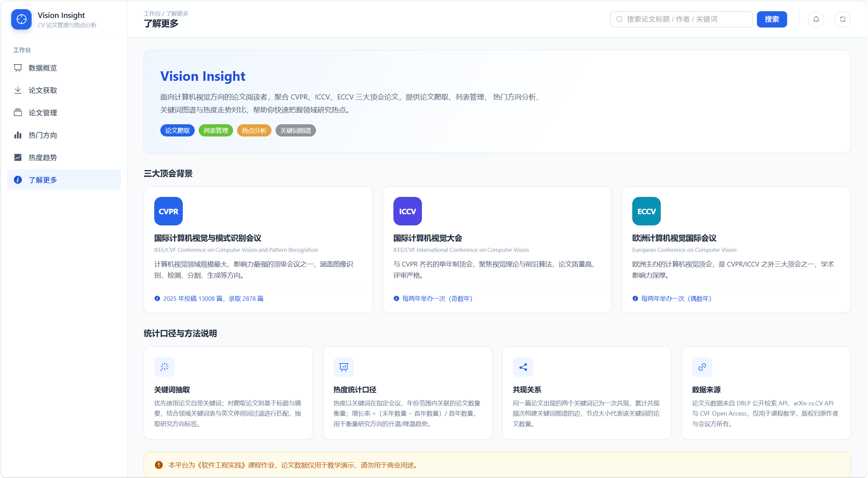The image size is (868, 478).
Task: Click the 热度趋势 line chart icon
Action: [x=18, y=158]
